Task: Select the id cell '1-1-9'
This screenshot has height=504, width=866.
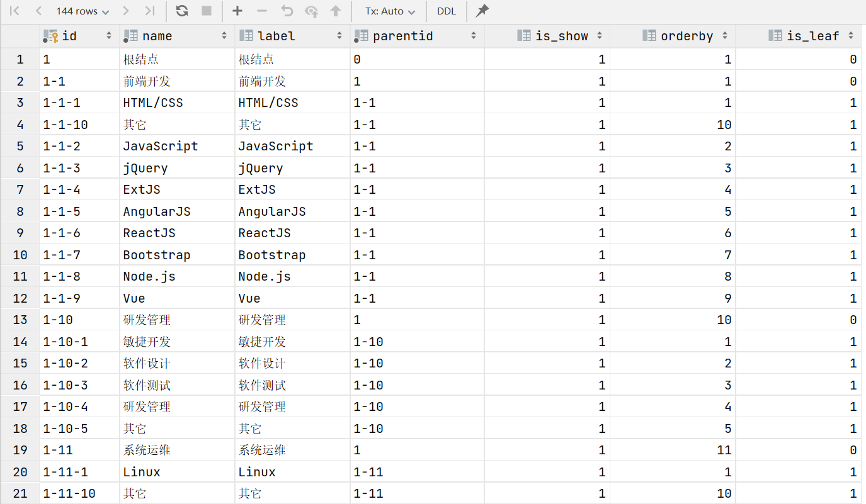Action: [x=79, y=298]
